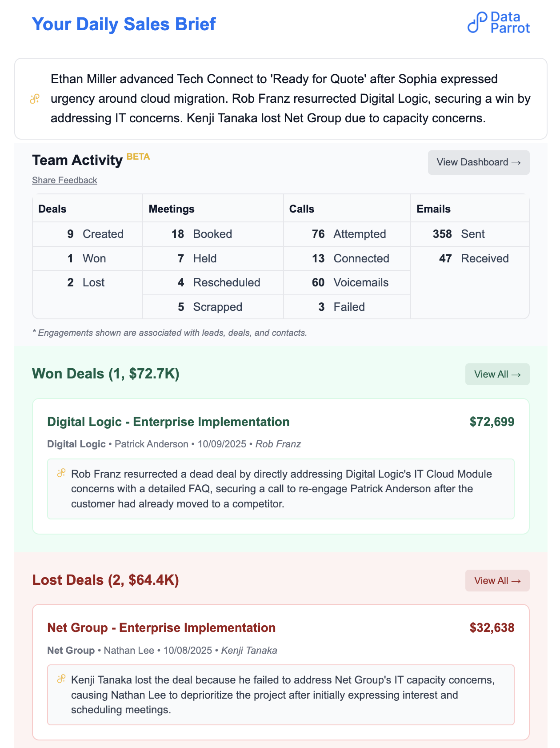Open the Team Activity dashboard
The image size is (560, 748).
coord(478,162)
